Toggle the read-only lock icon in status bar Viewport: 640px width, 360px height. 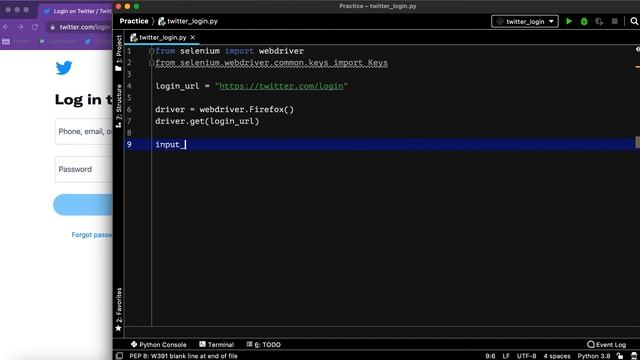point(620,356)
